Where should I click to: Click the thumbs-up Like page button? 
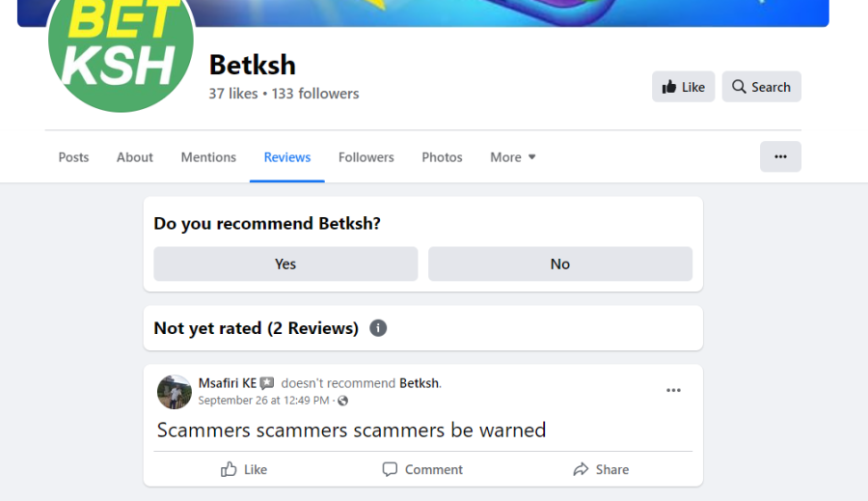click(683, 87)
